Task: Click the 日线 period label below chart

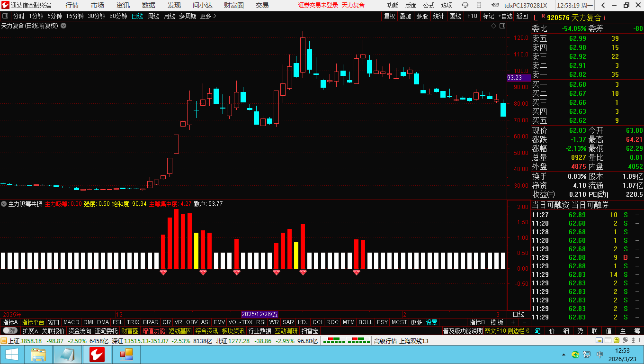Action: (x=519, y=314)
